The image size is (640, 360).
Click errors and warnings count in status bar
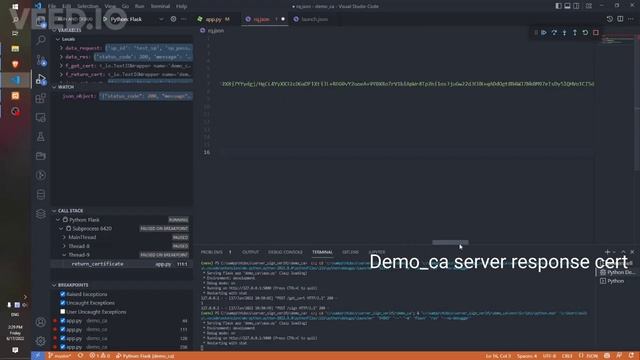tap(100, 356)
